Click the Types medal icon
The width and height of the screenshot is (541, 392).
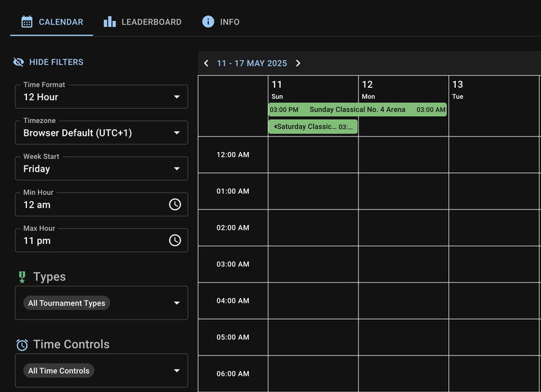coord(22,277)
